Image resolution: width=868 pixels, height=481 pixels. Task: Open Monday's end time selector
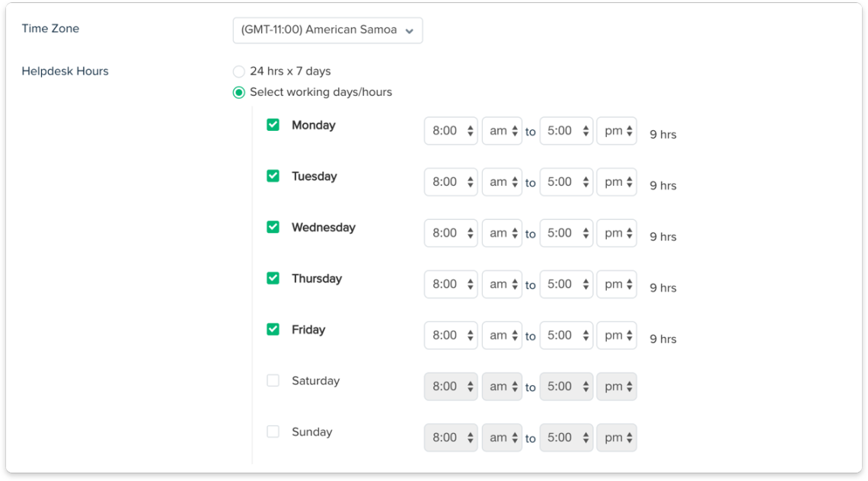point(566,130)
